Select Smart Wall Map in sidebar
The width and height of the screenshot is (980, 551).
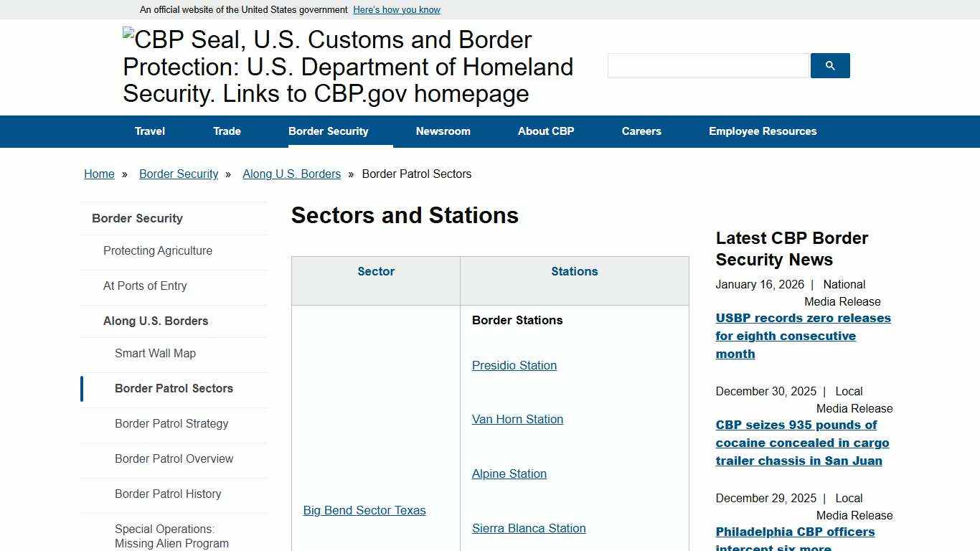tap(155, 353)
